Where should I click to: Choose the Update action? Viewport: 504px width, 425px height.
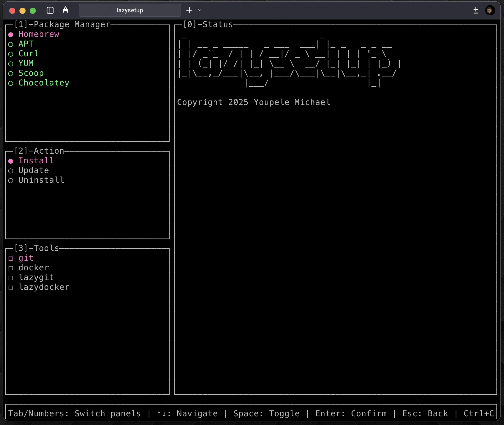[x=11, y=171]
